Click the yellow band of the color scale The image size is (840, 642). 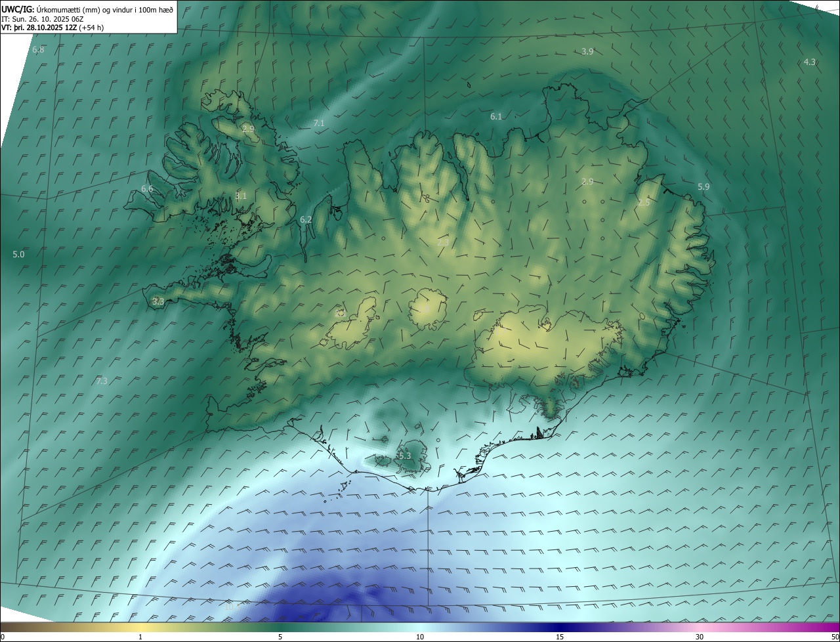tap(140, 627)
